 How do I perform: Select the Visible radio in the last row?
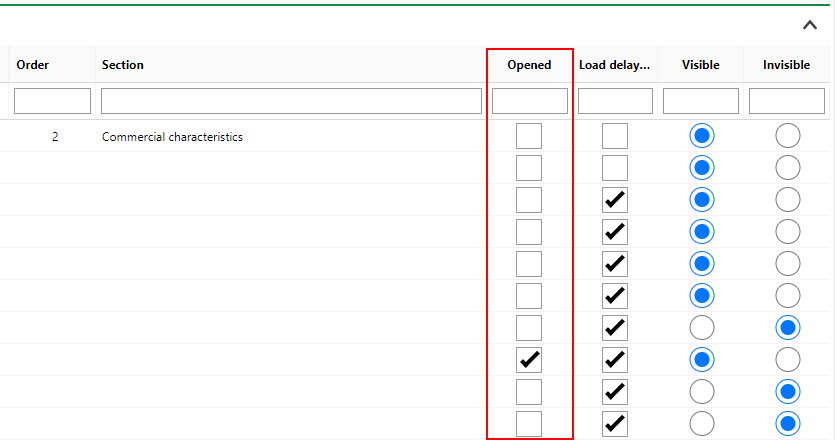702,424
